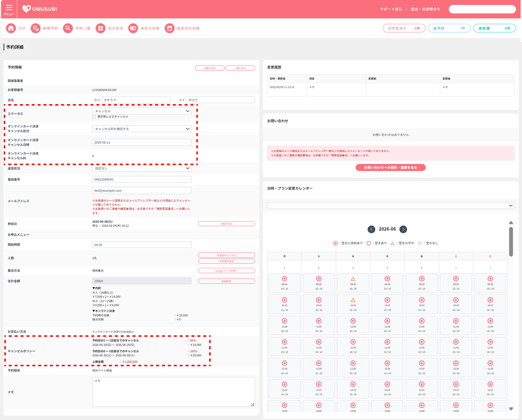The width and height of the screenshot is (522, 420).
Task: Open 予約一覧 search icon
Action: (x=68, y=28)
